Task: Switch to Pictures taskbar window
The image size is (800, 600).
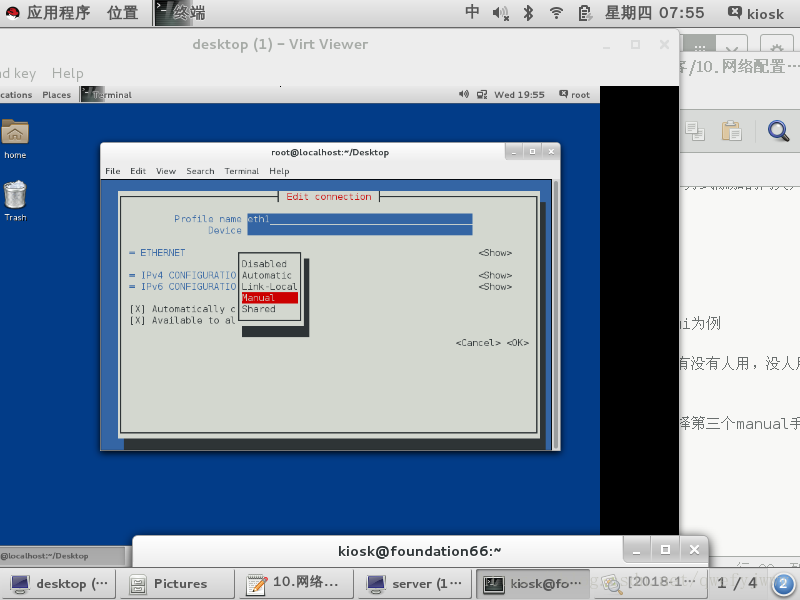Action: (x=177, y=584)
